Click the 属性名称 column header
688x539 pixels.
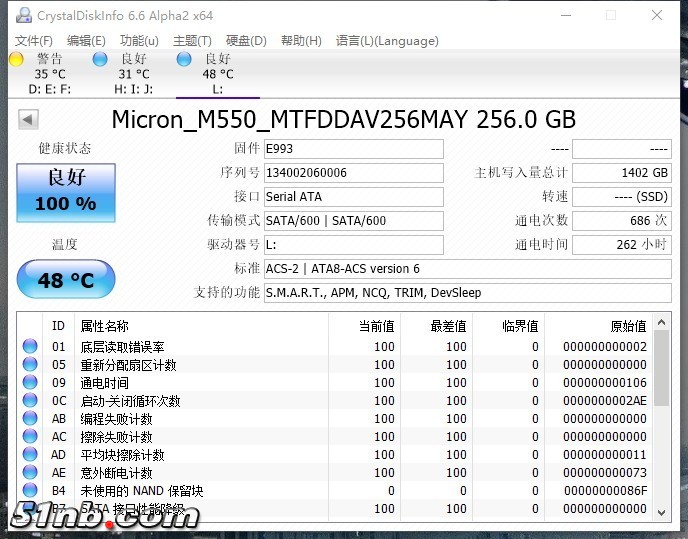[x=104, y=326]
